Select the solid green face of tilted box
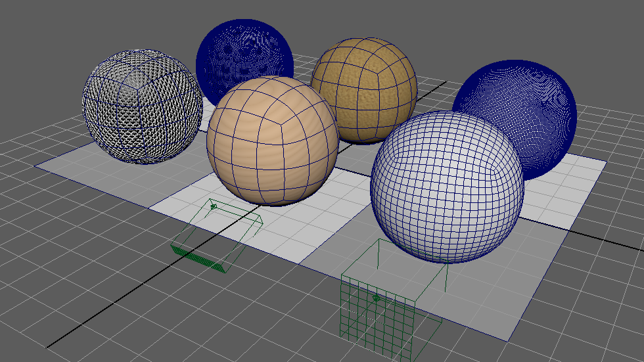This screenshot has height=362, width=644. [197, 258]
